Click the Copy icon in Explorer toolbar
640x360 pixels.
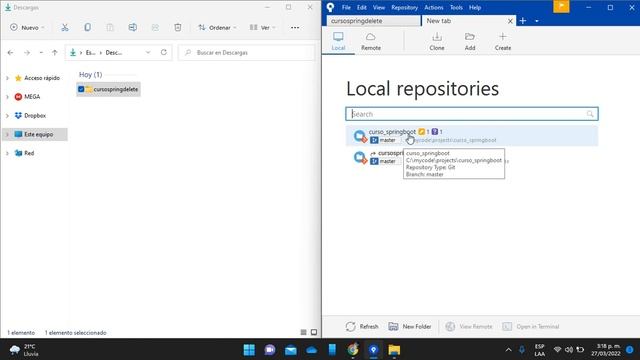[87, 27]
